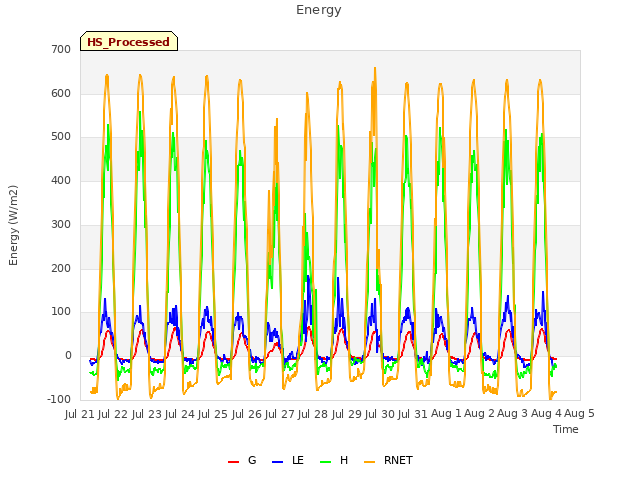Select the H legend entry

click(334, 460)
